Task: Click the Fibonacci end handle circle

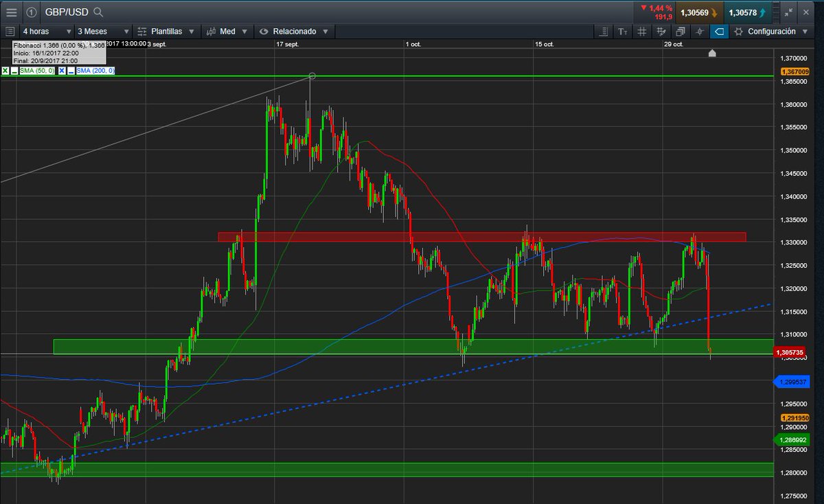Action: 312,76
